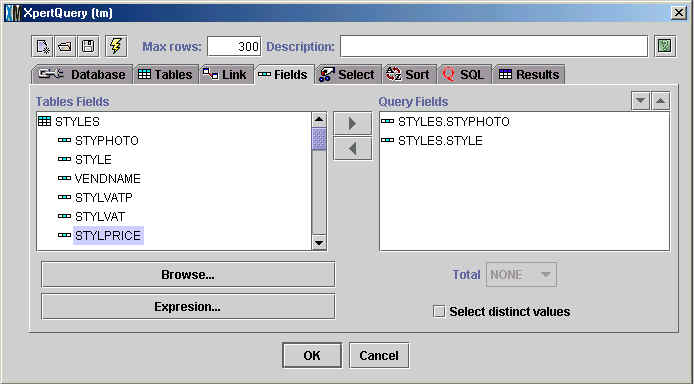The image size is (694, 384).
Task: Click the green icon beside the Description field
Action: click(665, 46)
